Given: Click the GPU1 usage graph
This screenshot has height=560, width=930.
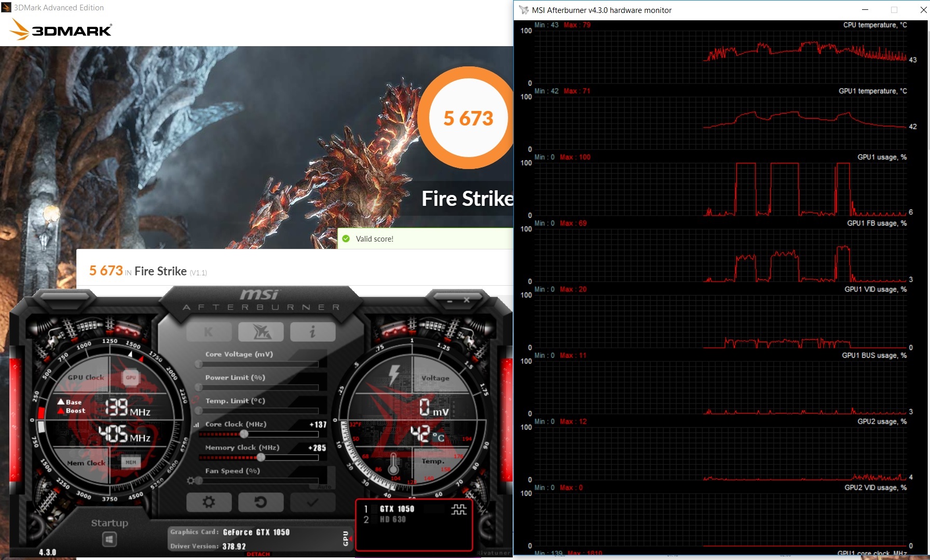Looking at the screenshot, I should click(x=721, y=189).
